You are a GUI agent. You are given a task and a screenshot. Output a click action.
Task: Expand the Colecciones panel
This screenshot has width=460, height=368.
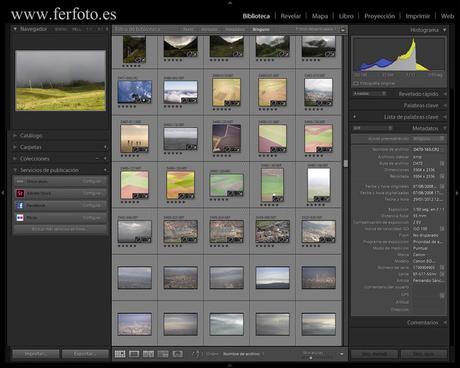[15, 159]
